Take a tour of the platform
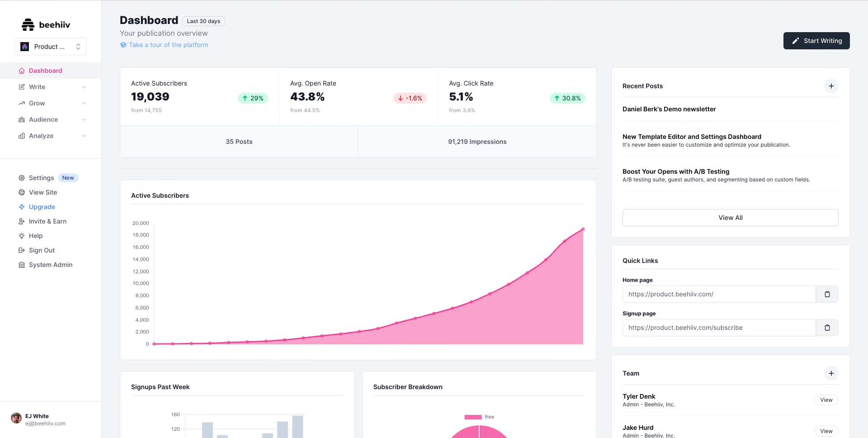This screenshot has height=438, width=868. (x=168, y=45)
